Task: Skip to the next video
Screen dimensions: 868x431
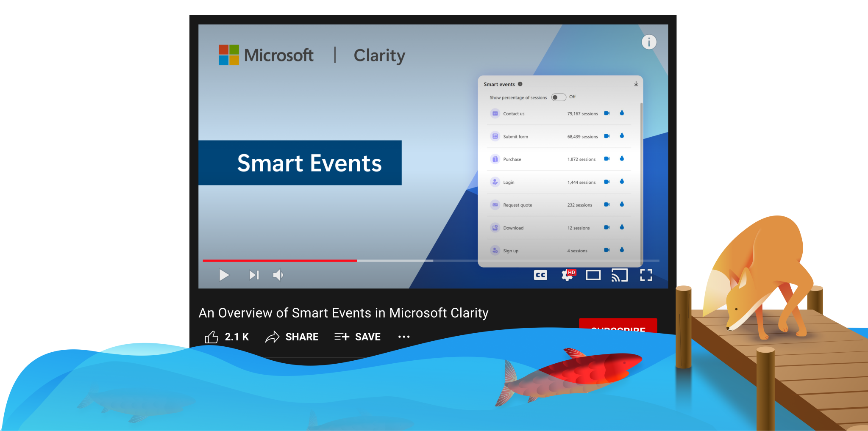Action: pos(254,275)
